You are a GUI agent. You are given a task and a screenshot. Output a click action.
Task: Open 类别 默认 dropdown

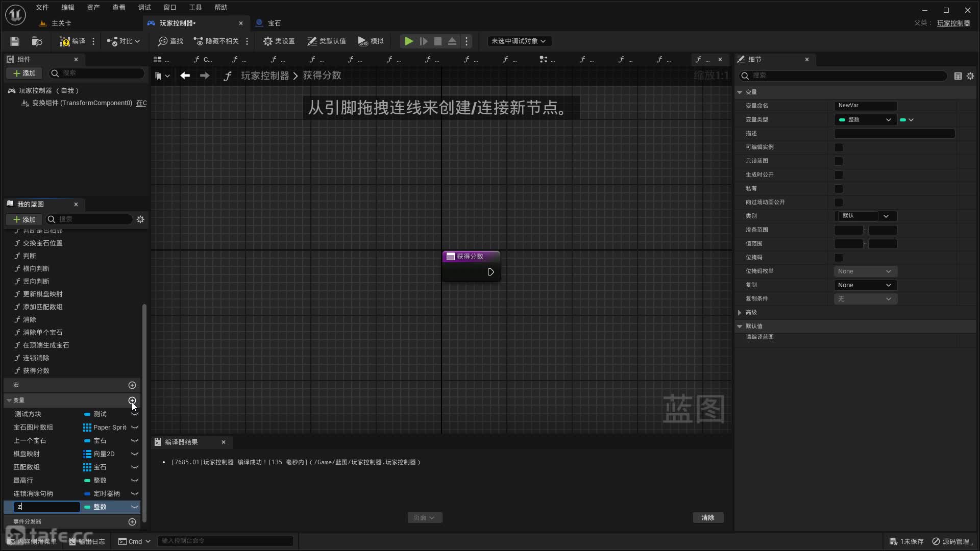point(865,216)
